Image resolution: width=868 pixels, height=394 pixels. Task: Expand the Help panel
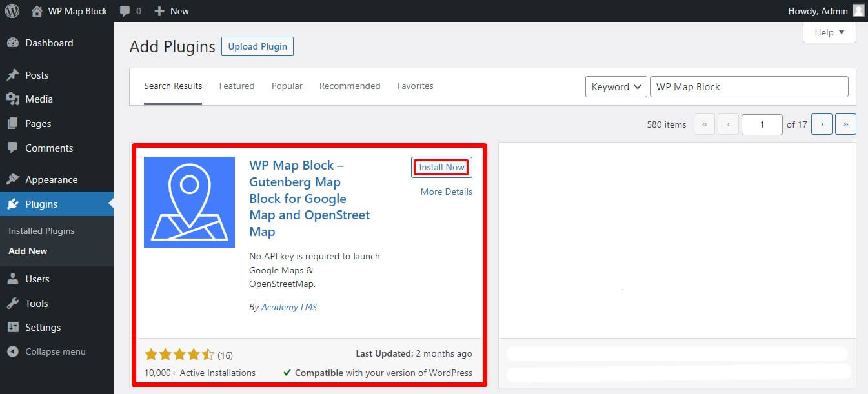point(829,32)
